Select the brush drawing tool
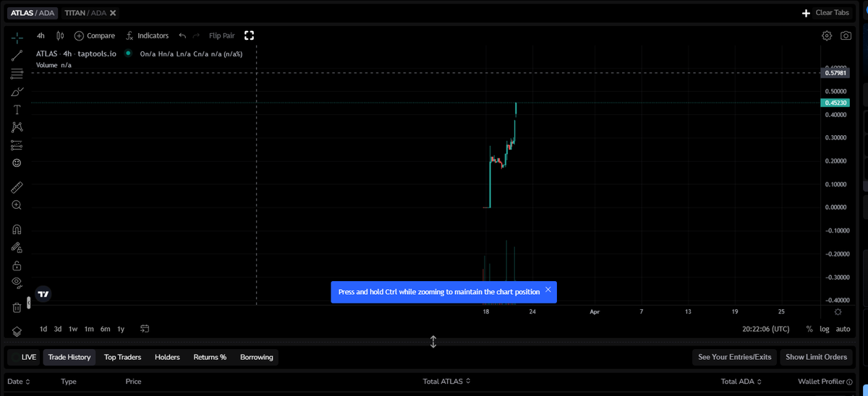 point(17,92)
